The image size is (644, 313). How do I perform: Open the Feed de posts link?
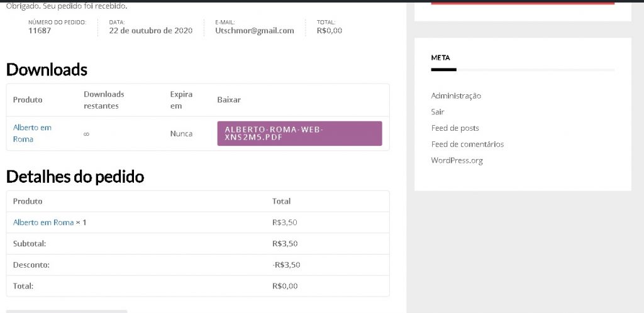[x=455, y=128]
